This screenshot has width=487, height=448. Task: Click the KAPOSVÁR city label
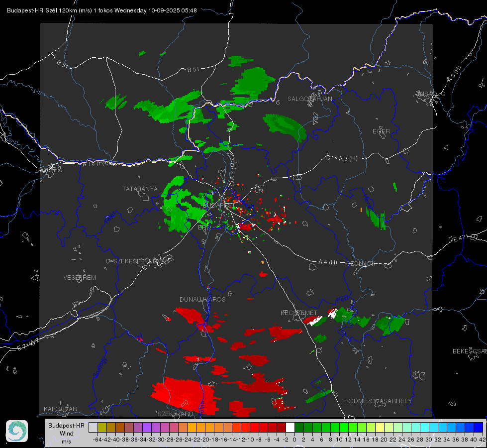[x=60, y=409]
